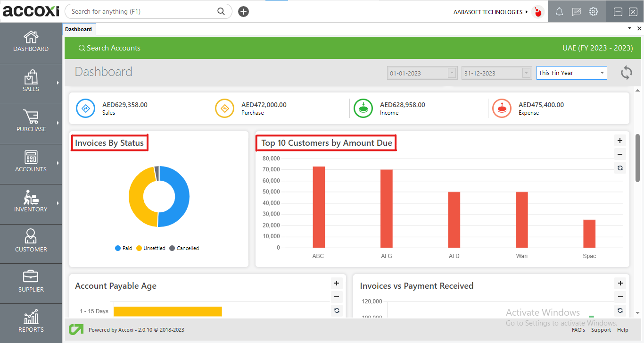Open Search Accounts in the green bar

[109, 48]
